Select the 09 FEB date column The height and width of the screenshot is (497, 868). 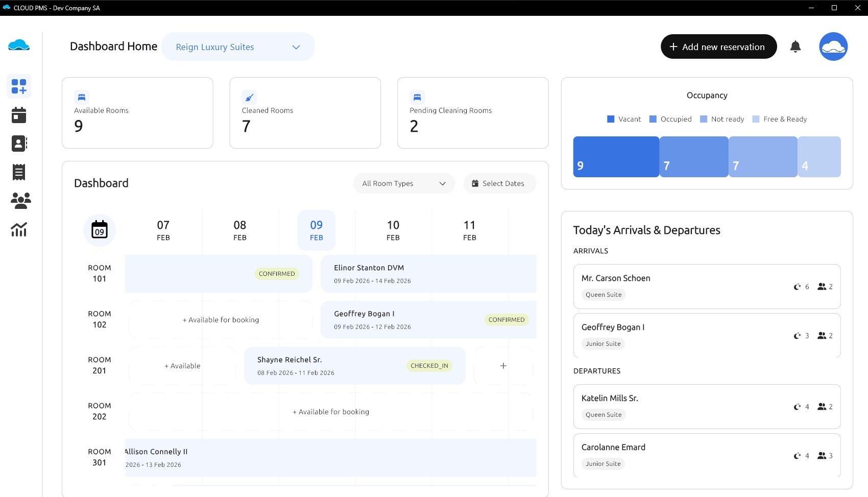[x=317, y=230]
